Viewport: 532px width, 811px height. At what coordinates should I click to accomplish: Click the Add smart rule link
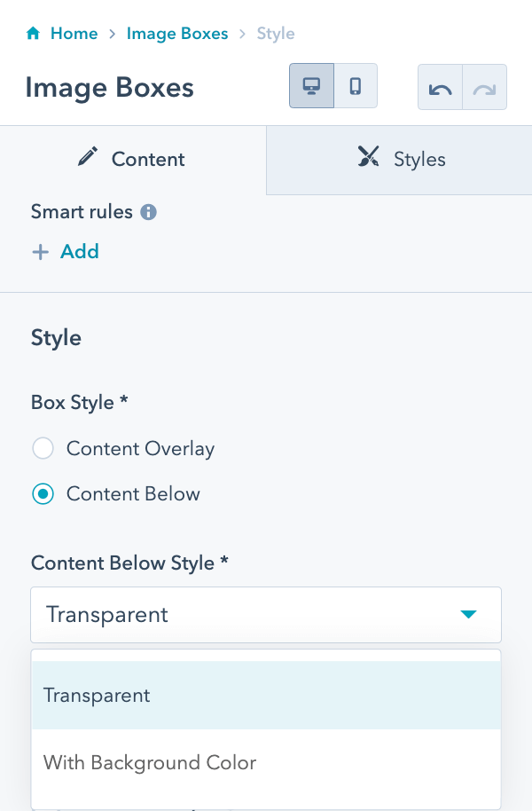(x=79, y=252)
